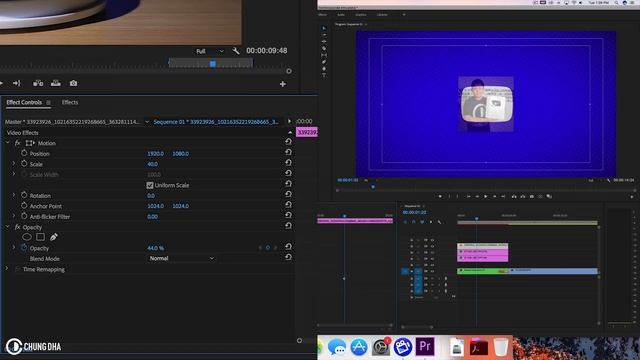Open Messages from the Dock
This screenshot has width=640, height=360.
tap(337, 347)
